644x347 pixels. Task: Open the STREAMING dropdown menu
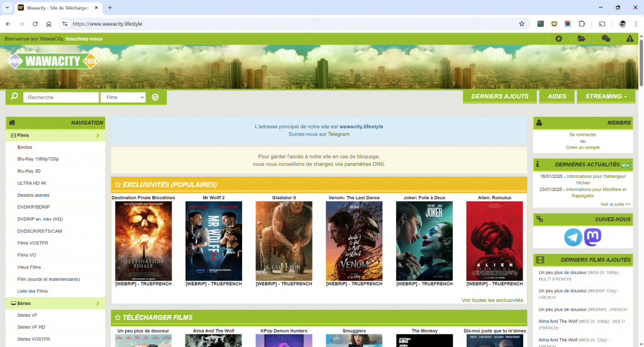(x=606, y=97)
